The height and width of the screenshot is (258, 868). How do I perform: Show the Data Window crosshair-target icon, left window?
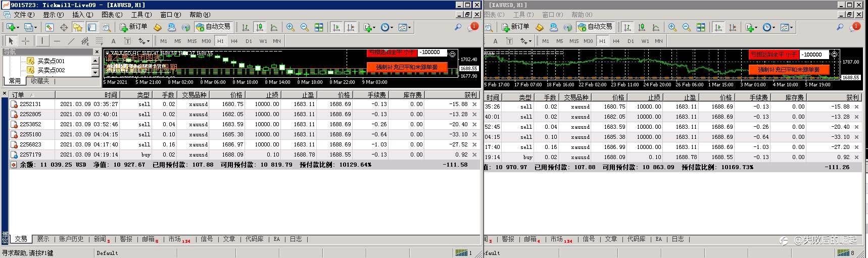tap(64, 27)
